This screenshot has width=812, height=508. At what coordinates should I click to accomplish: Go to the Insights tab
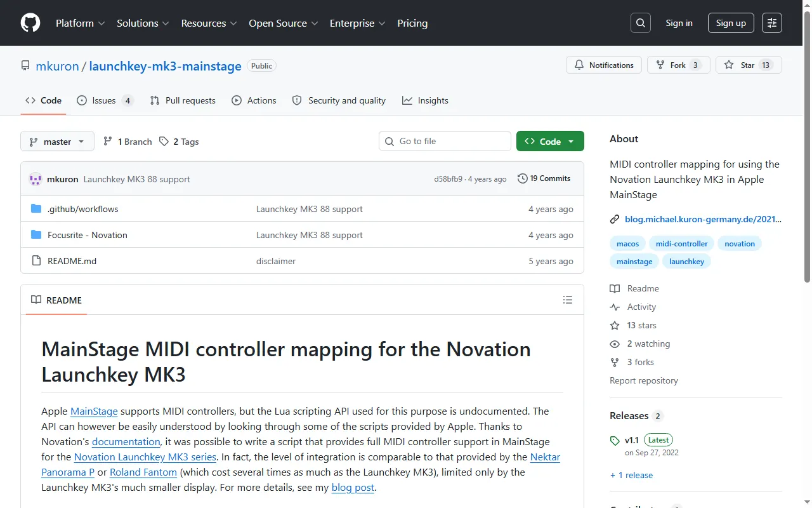(x=425, y=100)
